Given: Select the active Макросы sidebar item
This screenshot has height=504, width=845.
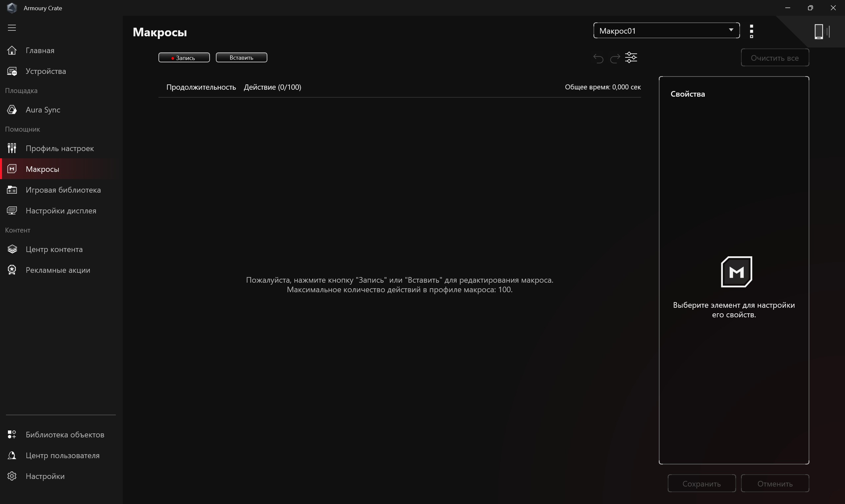Looking at the screenshot, I should coord(61,169).
